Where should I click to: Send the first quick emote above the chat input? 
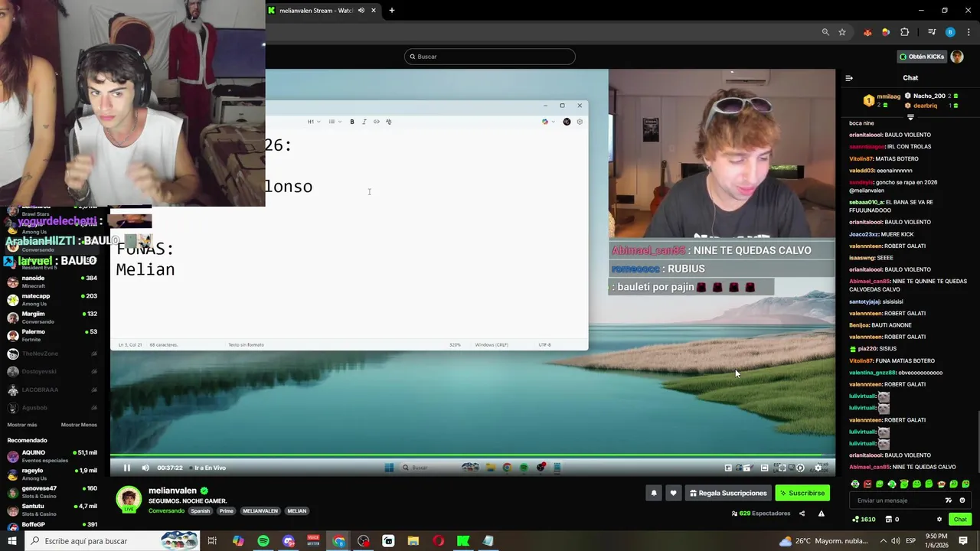[x=855, y=484]
